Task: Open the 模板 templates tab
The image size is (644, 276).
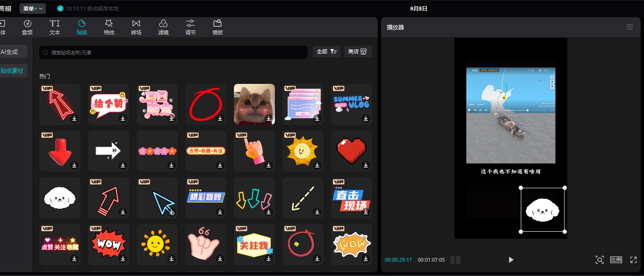Action: [x=217, y=27]
